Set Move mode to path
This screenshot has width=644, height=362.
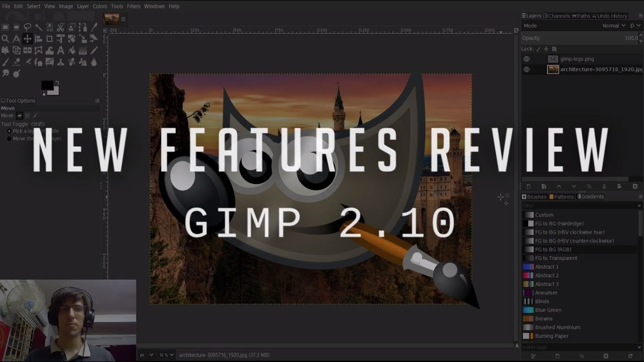pyautogui.click(x=35, y=116)
